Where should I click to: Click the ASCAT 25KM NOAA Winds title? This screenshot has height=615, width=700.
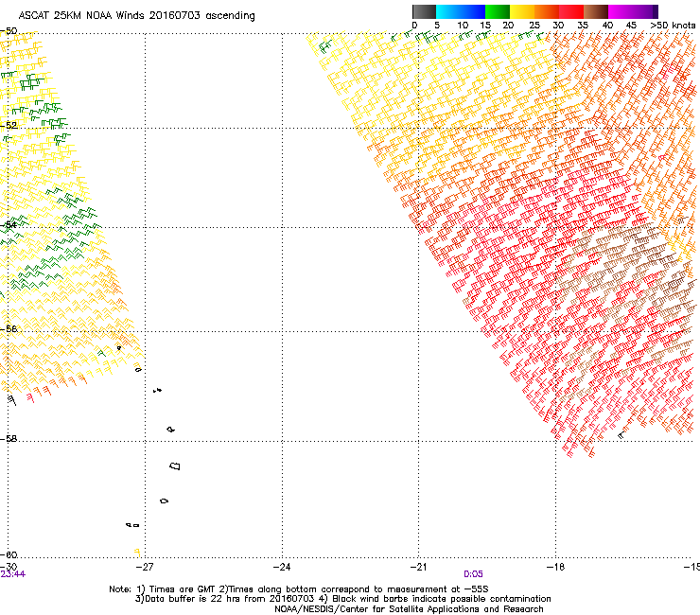[136, 16]
